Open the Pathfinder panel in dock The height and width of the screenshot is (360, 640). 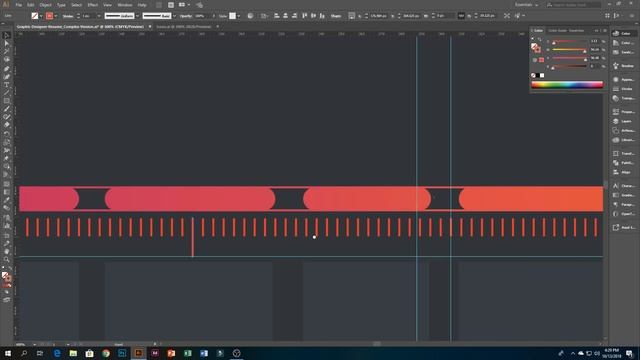pyautogui.click(x=624, y=163)
